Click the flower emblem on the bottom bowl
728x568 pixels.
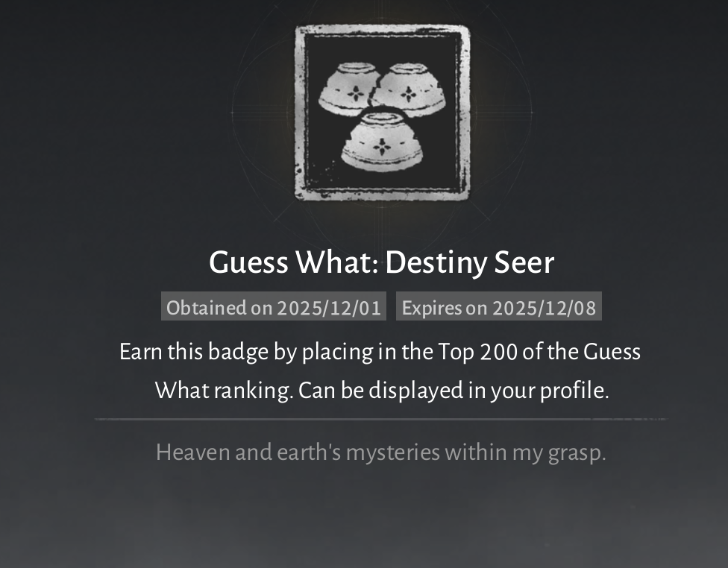pos(382,146)
